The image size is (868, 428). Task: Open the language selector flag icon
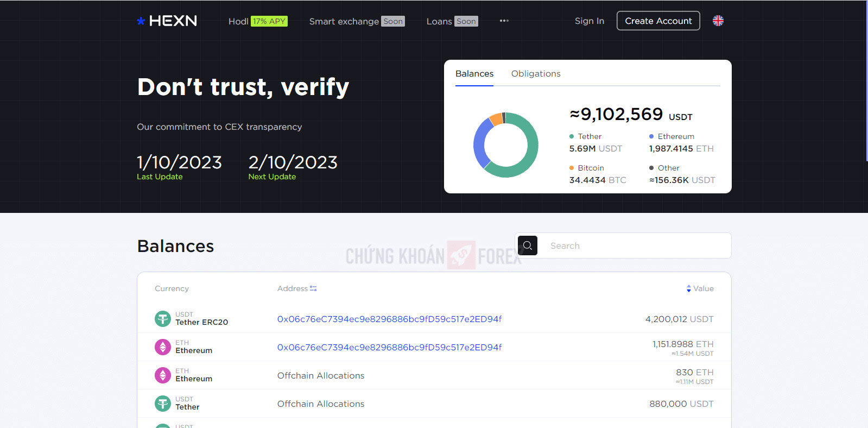(x=718, y=21)
